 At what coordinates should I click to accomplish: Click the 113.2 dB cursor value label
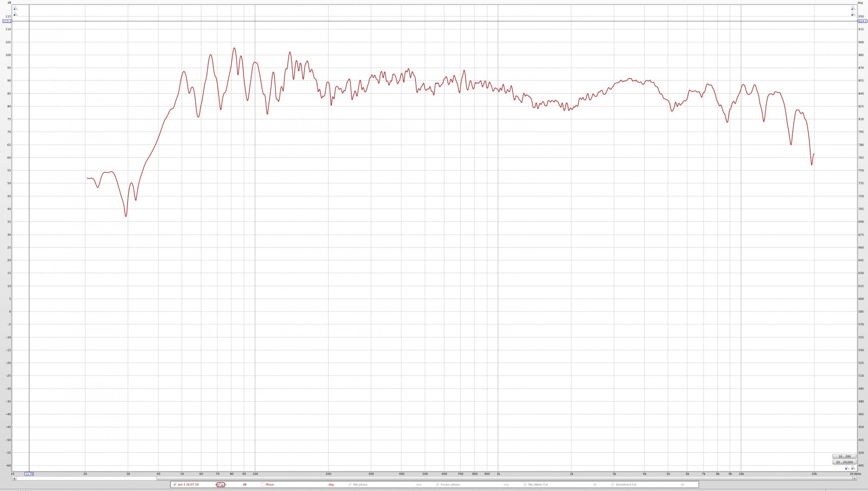click(7, 21)
